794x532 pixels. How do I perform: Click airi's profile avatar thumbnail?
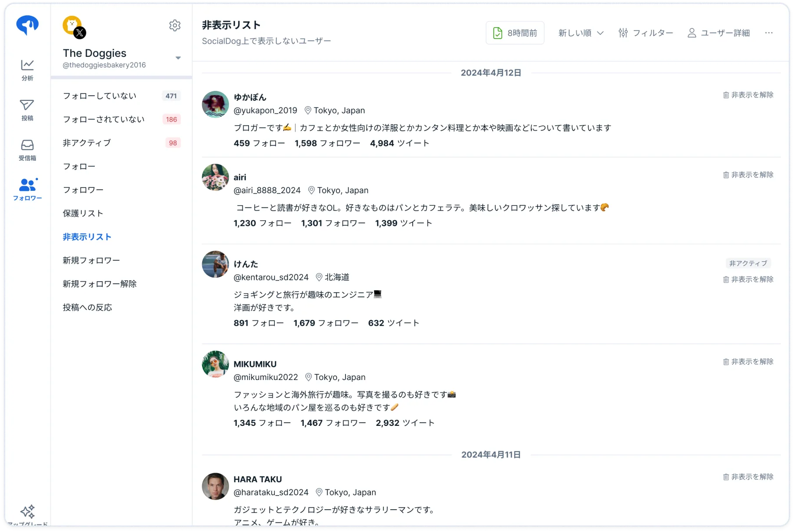[x=215, y=177]
